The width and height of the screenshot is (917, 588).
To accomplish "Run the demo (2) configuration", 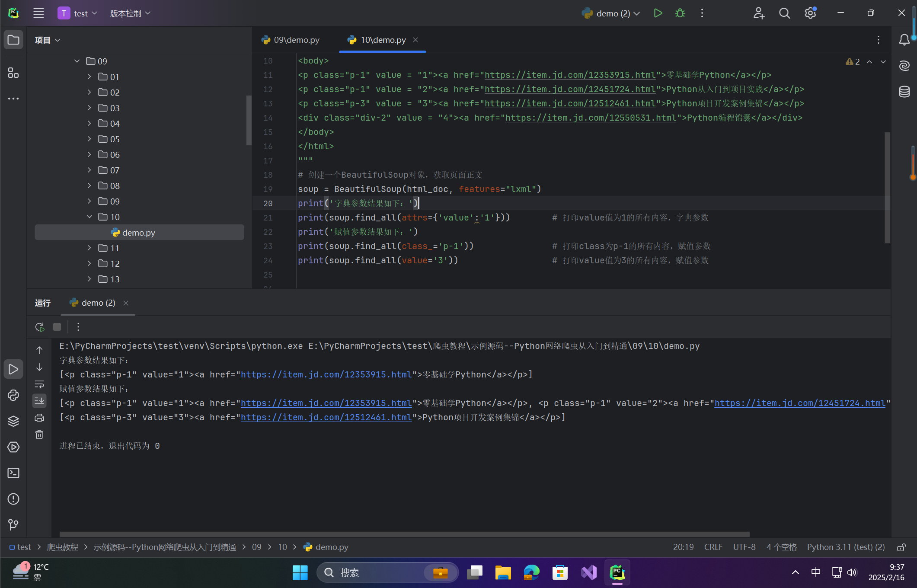I will tap(658, 13).
